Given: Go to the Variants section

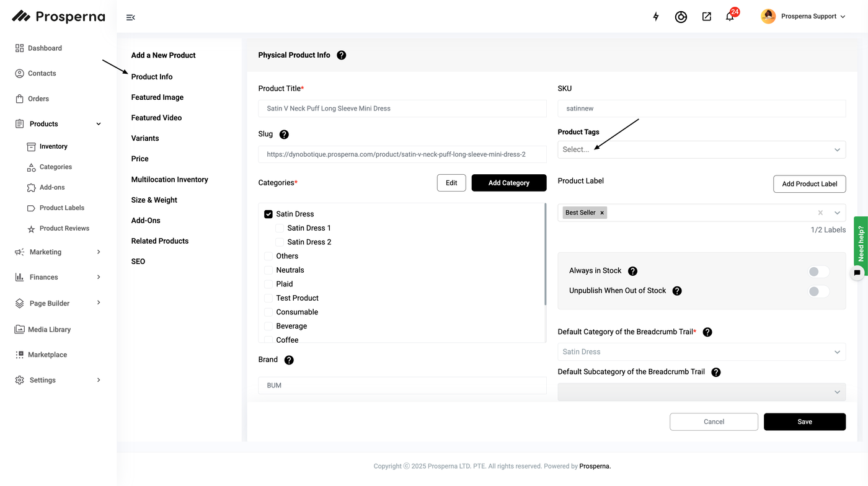Looking at the screenshot, I should [145, 138].
